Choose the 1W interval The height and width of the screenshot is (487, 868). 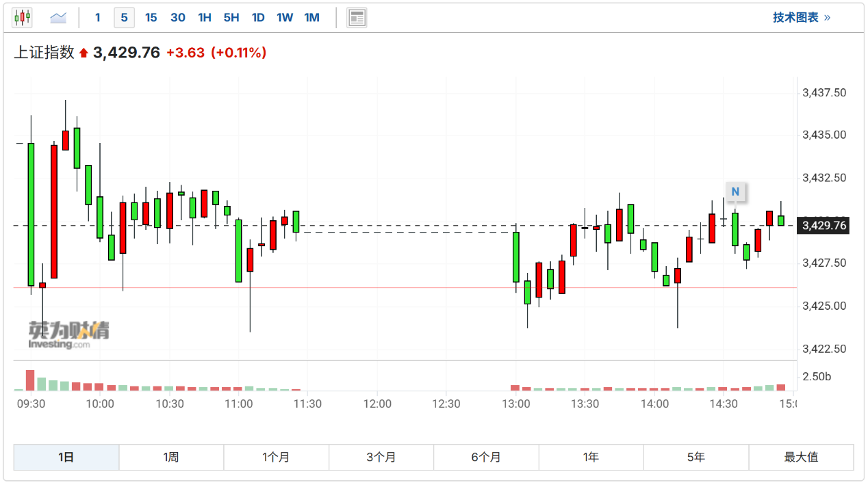[285, 18]
